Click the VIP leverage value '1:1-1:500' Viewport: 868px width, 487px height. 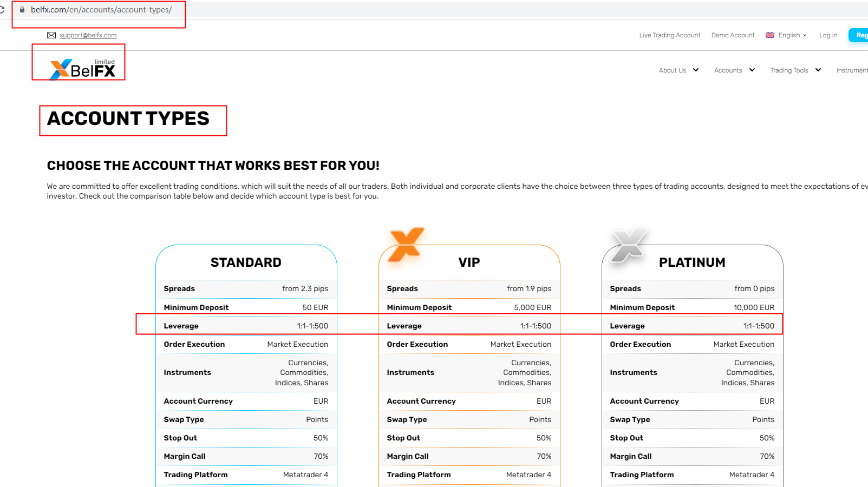[x=536, y=326]
